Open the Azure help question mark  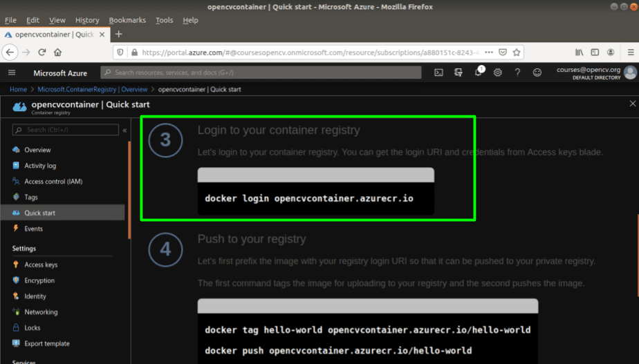[x=517, y=73]
